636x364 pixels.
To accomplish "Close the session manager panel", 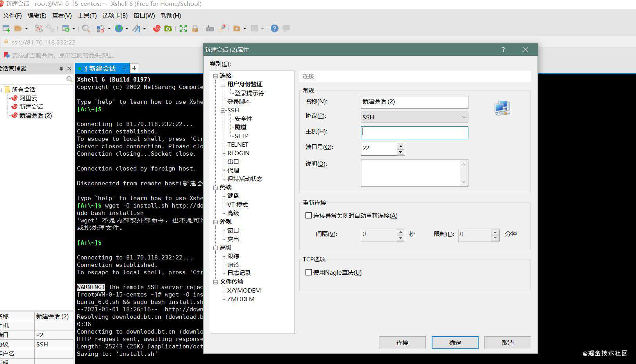I will coord(69,68).
